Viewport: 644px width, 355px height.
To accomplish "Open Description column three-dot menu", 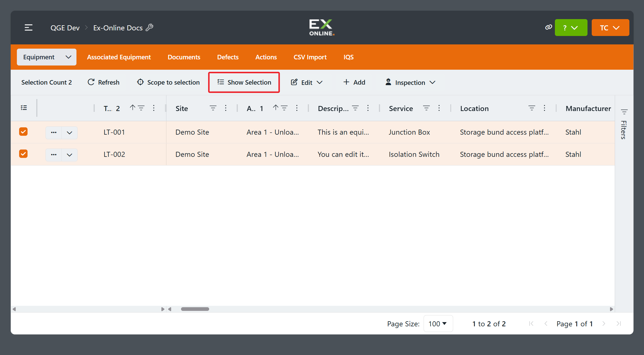I will pyautogui.click(x=368, y=108).
